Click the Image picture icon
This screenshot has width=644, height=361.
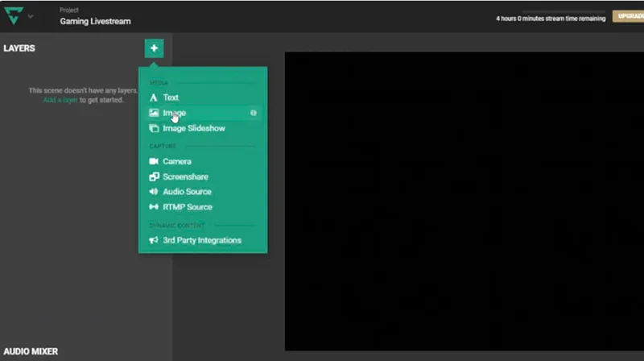click(154, 113)
